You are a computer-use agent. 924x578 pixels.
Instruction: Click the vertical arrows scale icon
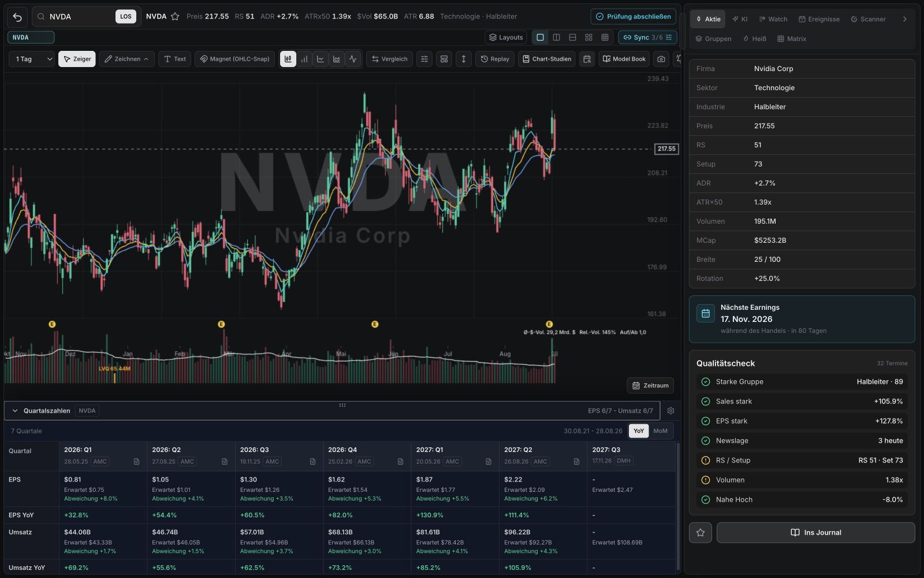click(x=463, y=59)
